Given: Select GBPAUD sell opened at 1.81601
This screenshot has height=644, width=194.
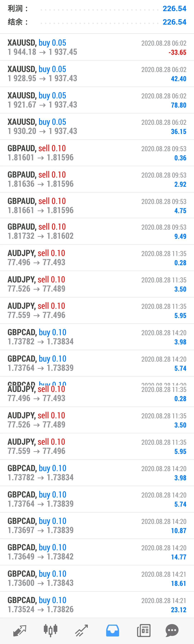Looking at the screenshot, I should (x=97, y=153).
